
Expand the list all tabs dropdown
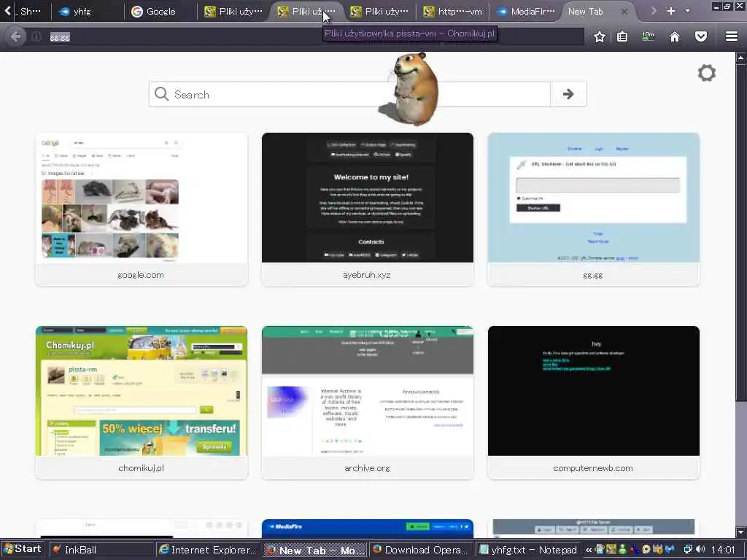coord(687,11)
